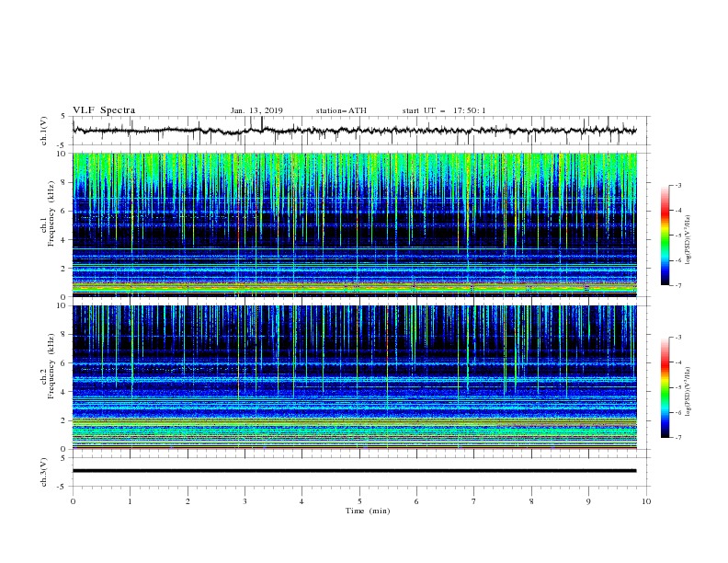Click the time axis tick label '10'
The image size is (728, 563).
click(x=646, y=501)
